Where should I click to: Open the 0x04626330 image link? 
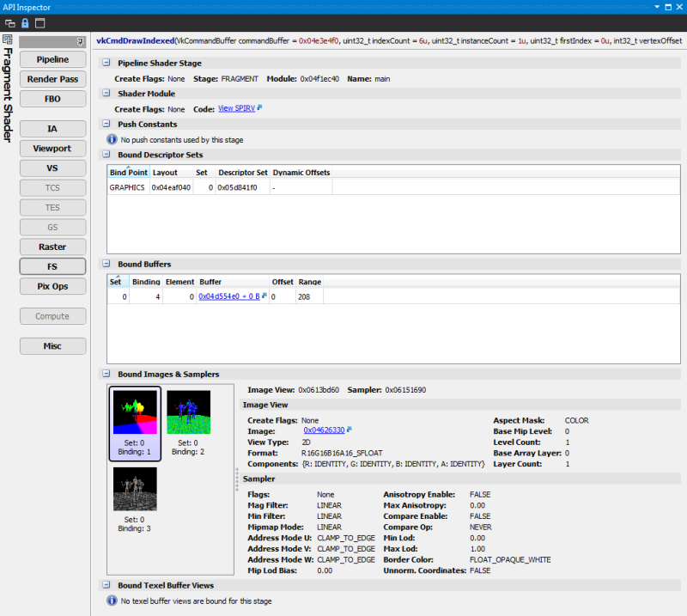[324, 430]
